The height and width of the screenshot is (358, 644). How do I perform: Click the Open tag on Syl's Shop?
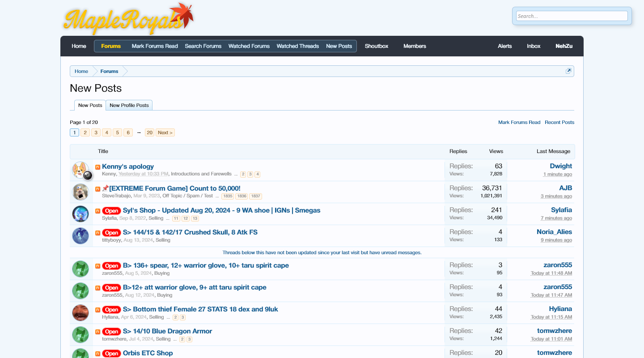(111, 211)
